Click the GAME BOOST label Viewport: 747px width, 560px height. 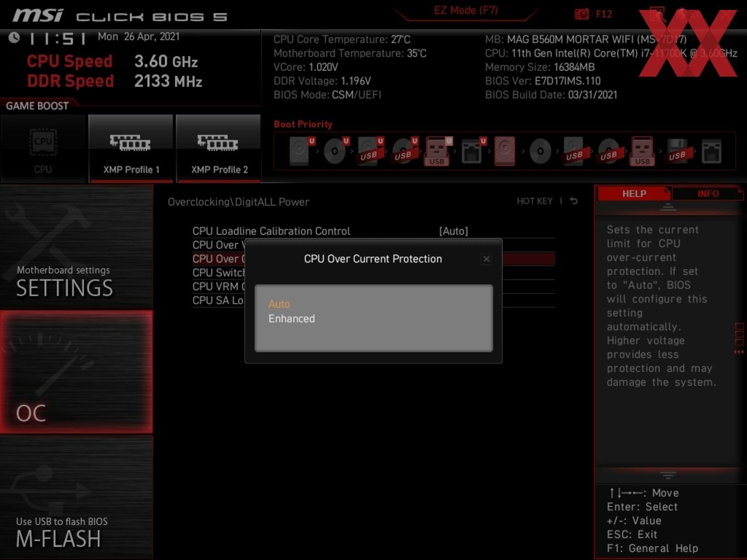coord(37,106)
